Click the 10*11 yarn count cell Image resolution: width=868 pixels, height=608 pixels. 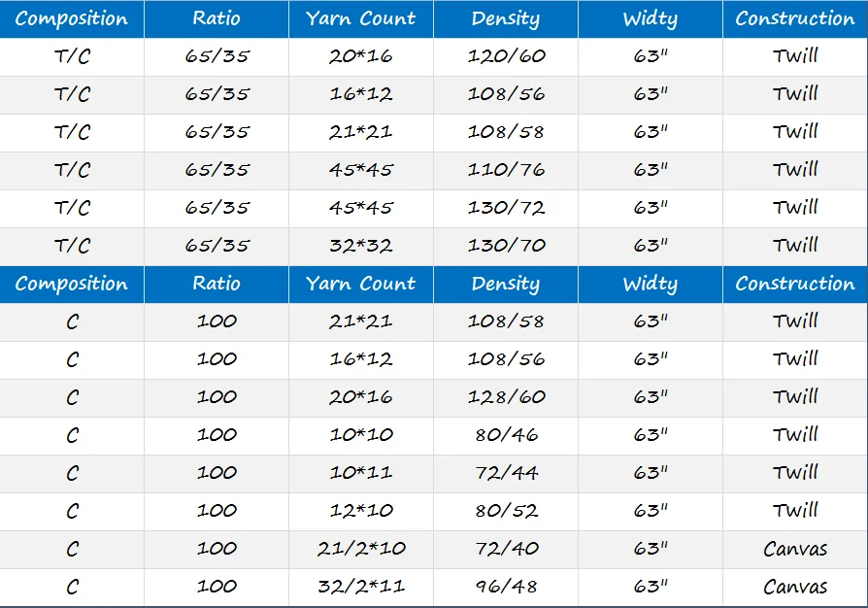coord(361,473)
